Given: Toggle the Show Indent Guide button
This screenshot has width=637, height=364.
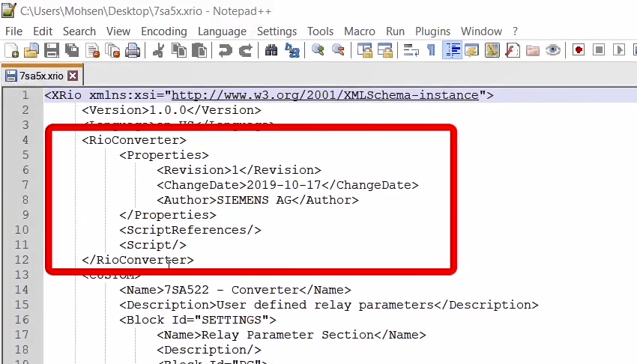Looking at the screenshot, I should pos(452,50).
